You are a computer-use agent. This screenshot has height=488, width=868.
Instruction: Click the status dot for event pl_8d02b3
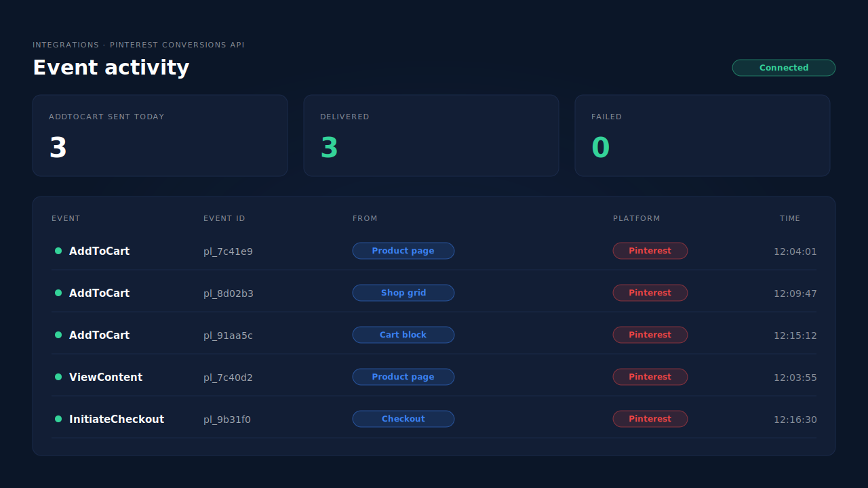(x=58, y=293)
